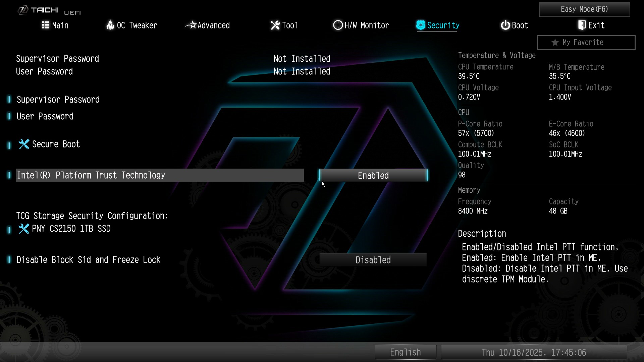The width and height of the screenshot is (644, 362).
Task: Click the OC Tweaker rocket icon
Action: coord(110,25)
